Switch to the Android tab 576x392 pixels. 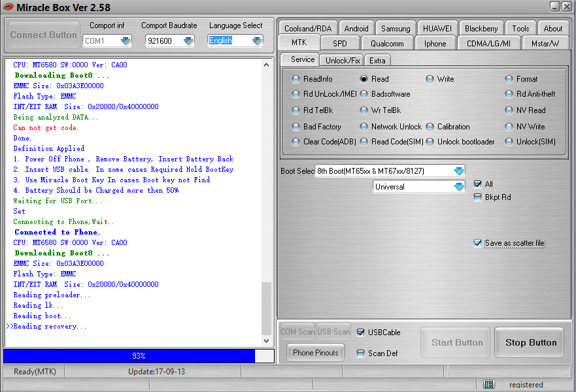point(356,28)
